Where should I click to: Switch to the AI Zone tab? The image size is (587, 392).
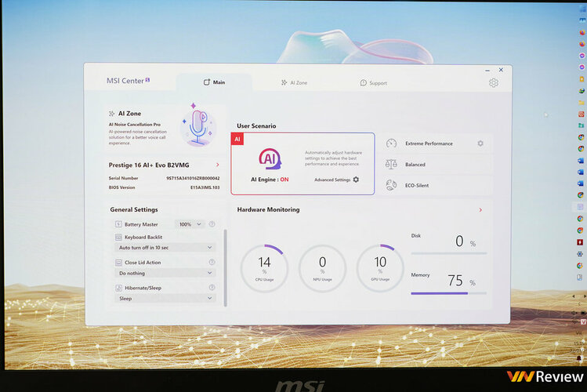[295, 82]
